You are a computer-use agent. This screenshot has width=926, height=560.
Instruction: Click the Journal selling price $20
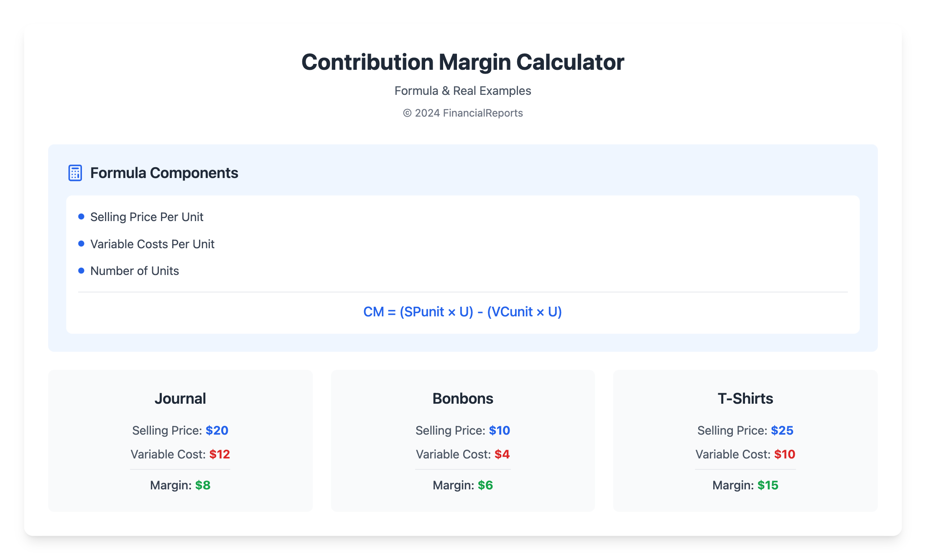point(217,430)
